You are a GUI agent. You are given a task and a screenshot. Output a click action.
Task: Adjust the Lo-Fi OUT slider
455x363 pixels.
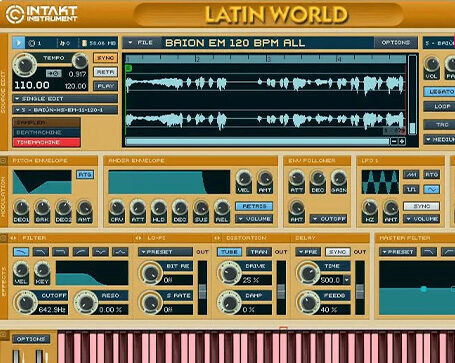point(202,291)
